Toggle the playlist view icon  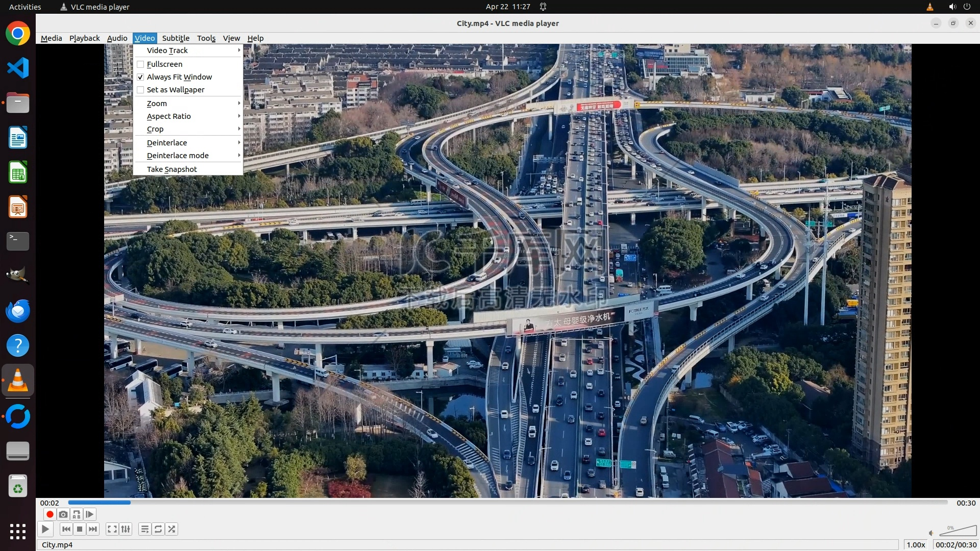click(145, 529)
